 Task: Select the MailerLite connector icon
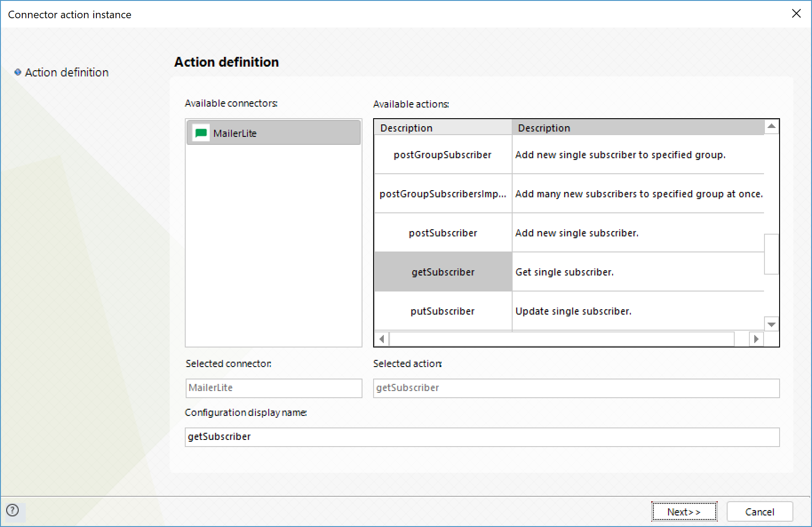(201, 133)
